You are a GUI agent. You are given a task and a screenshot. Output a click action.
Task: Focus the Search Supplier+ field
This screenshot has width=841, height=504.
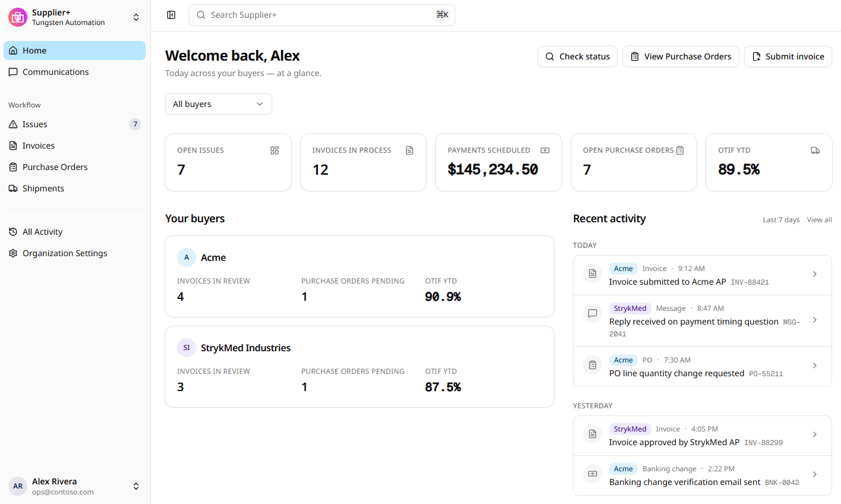point(322,15)
